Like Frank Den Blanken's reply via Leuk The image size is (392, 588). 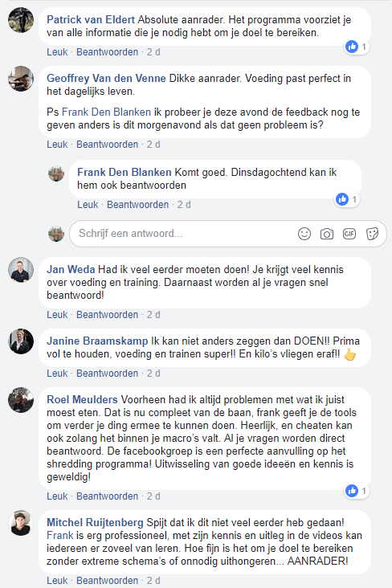click(88, 205)
